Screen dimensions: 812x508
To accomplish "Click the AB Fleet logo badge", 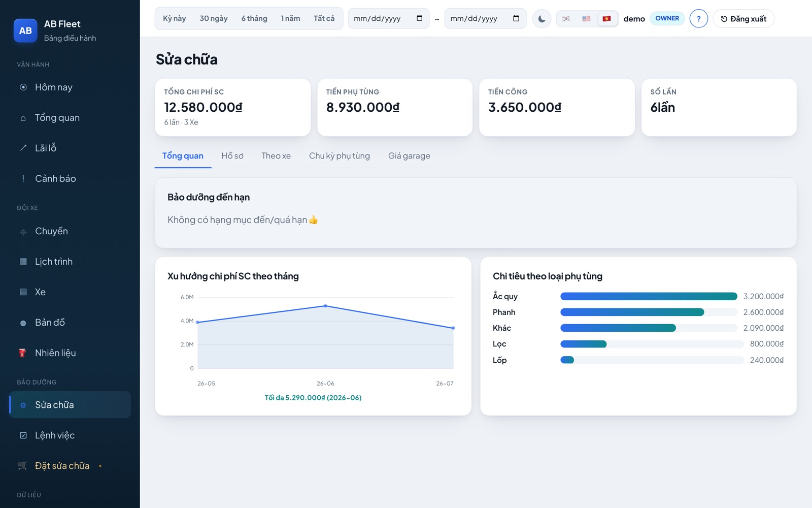I will click(25, 30).
